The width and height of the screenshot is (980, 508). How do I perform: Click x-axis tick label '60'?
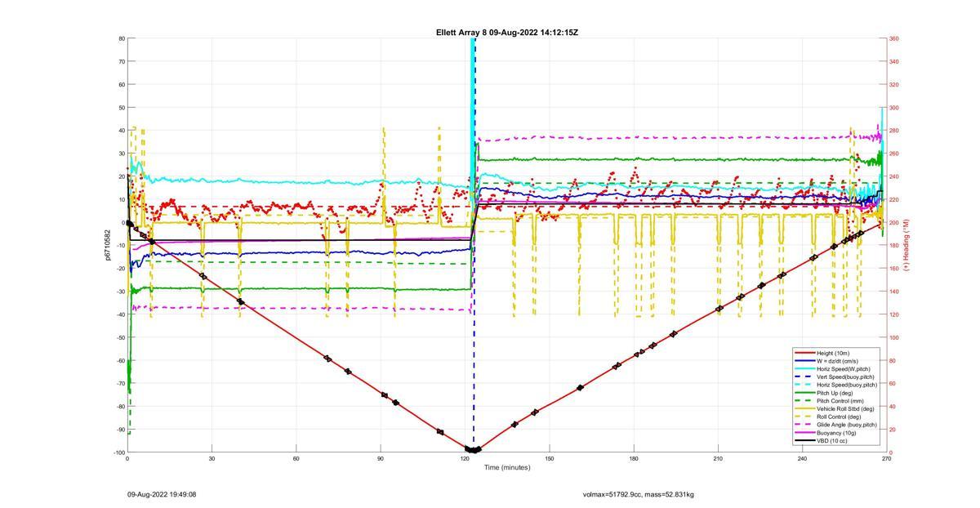296,458
